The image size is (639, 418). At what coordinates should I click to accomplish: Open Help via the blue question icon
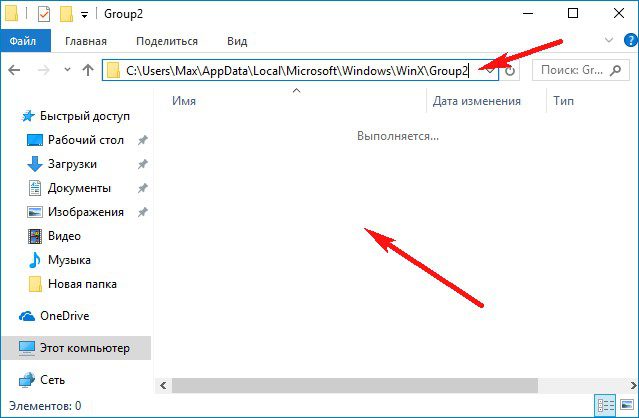click(x=631, y=40)
